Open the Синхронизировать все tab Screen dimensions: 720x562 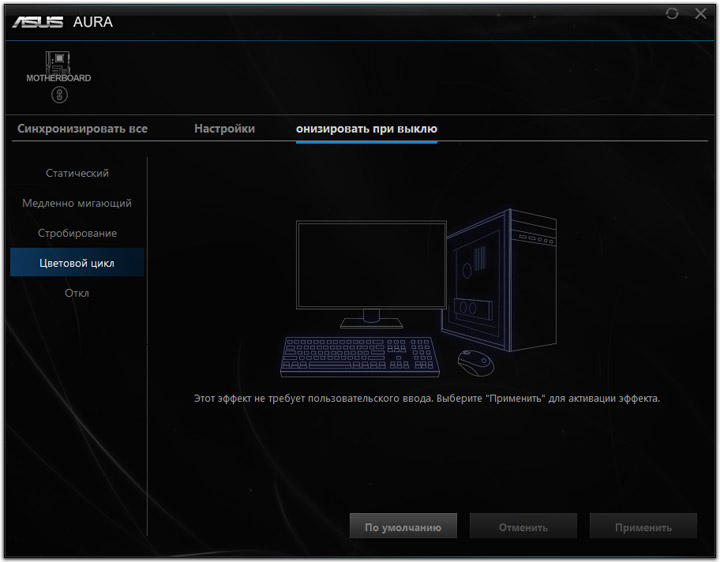[83, 129]
